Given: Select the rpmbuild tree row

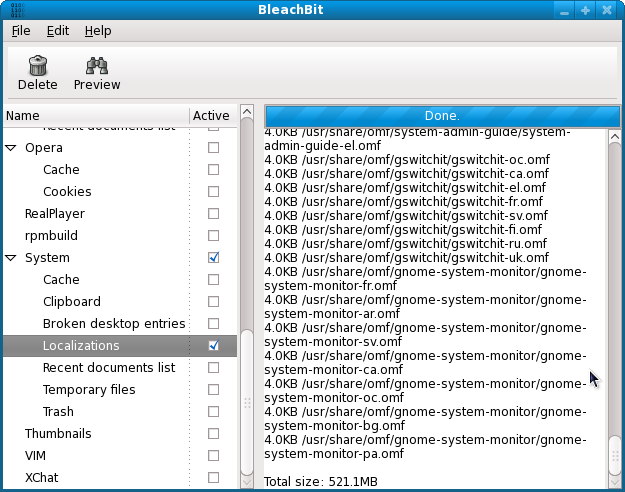Looking at the screenshot, I should click(x=120, y=236).
